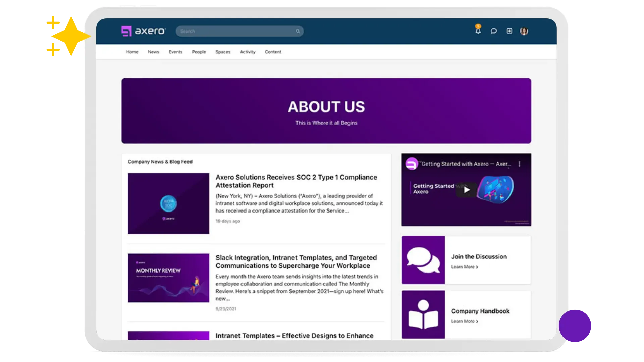This screenshot has height=362, width=644.
Task: Open the Spaces menu item
Action: pos(223,52)
